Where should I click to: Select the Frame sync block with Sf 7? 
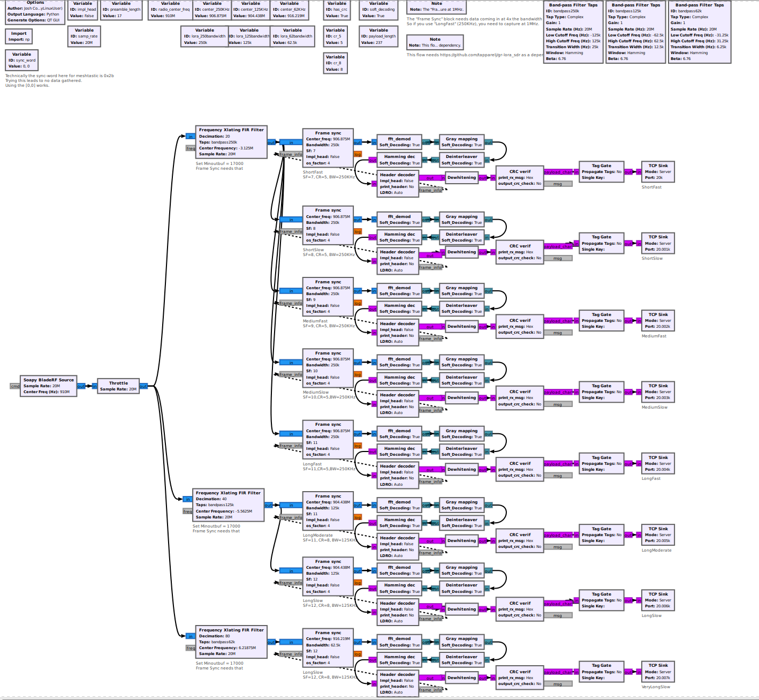[x=328, y=148]
